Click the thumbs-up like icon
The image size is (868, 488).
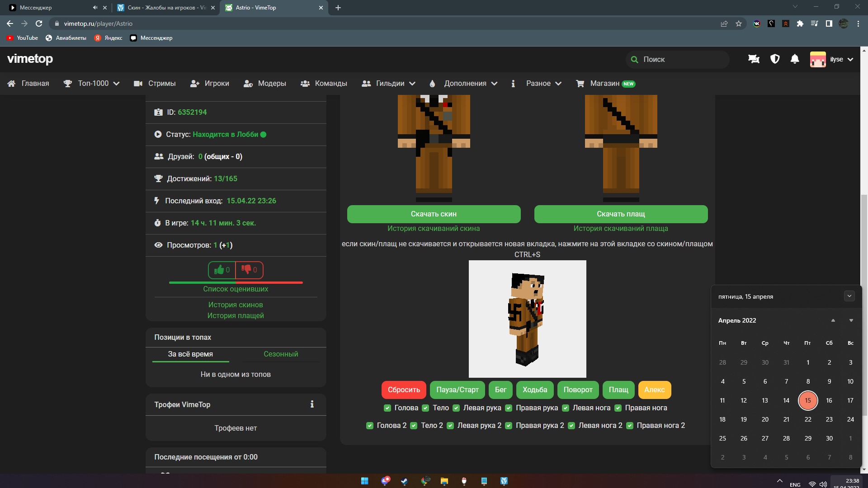pyautogui.click(x=219, y=270)
